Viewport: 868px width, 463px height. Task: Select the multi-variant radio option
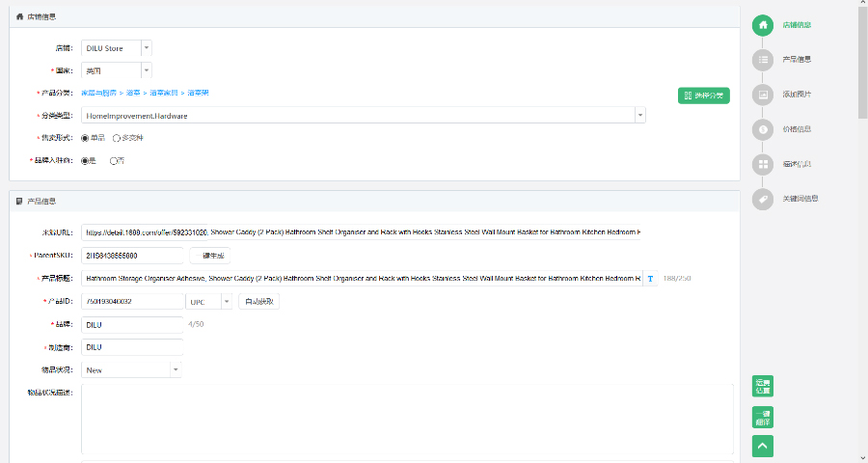click(117, 138)
